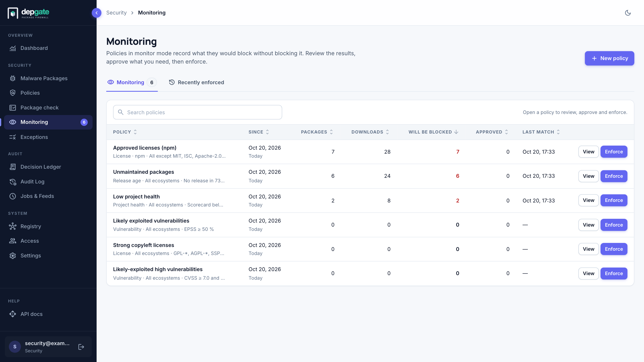This screenshot has width=644, height=362.
Task: Open the Decision Ledger
Action: (x=48, y=167)
